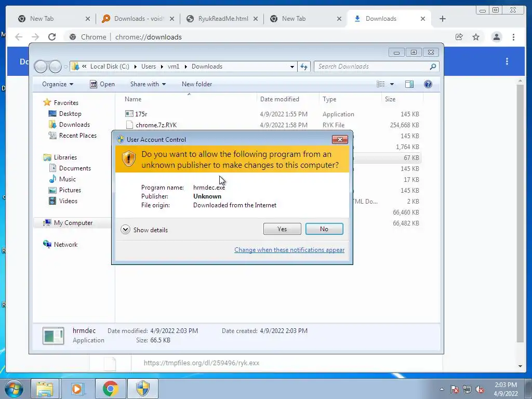Click the Chrome share page icon
532x399 pixels.
tap(459, 37)
